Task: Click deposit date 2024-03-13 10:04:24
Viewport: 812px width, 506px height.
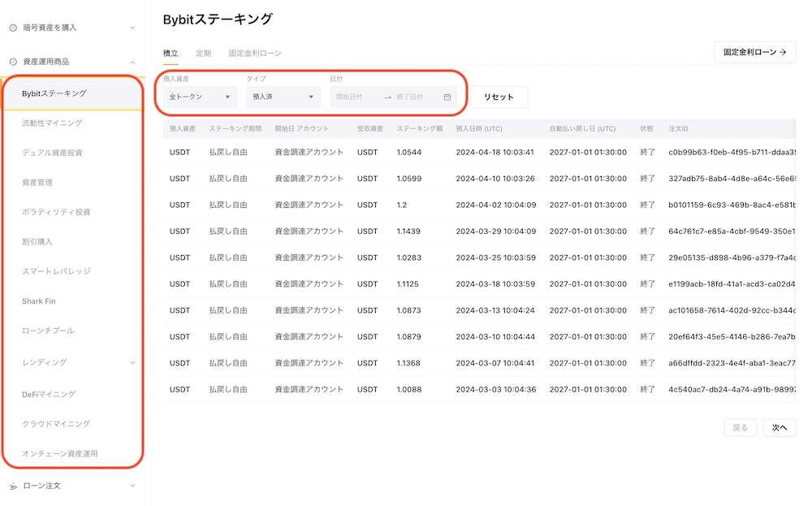Action: point(496,311)
